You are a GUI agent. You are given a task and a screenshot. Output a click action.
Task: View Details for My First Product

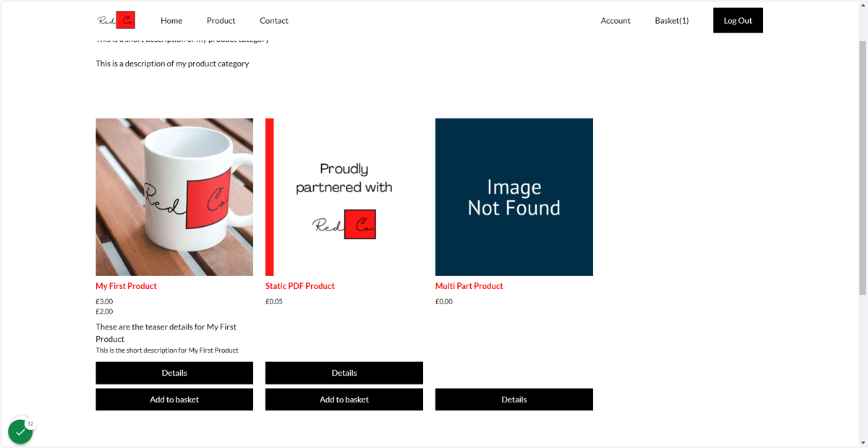(174, 373)
